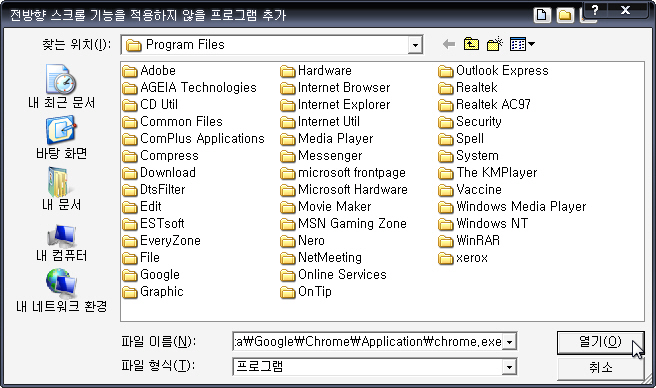Create a new folder
656x388 pixels.
pos(495,44)
